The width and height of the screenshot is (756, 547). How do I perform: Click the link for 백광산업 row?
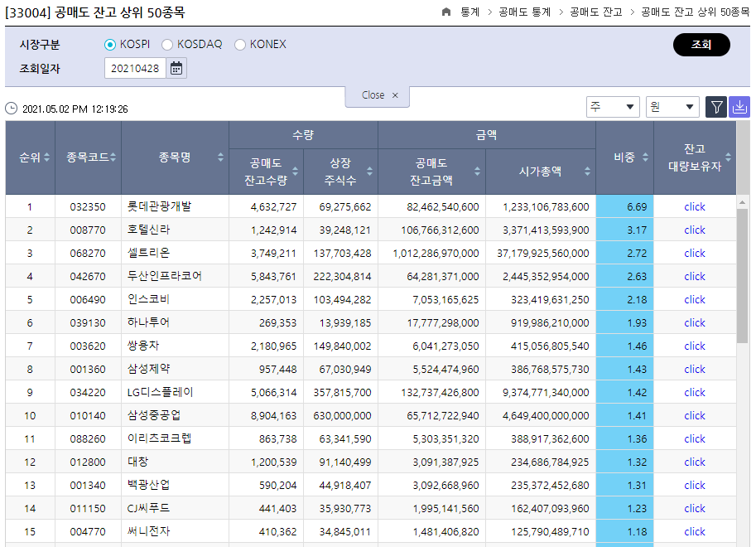coord(694,485)
